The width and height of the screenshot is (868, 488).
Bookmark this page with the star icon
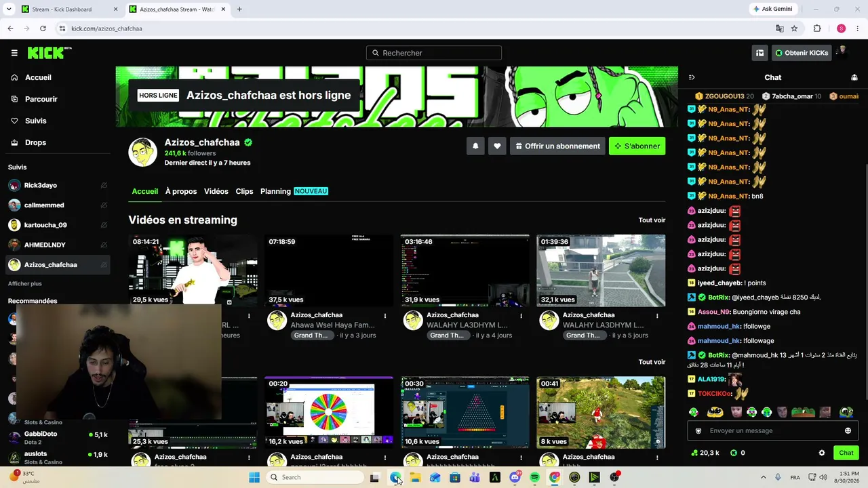[794, 28]
